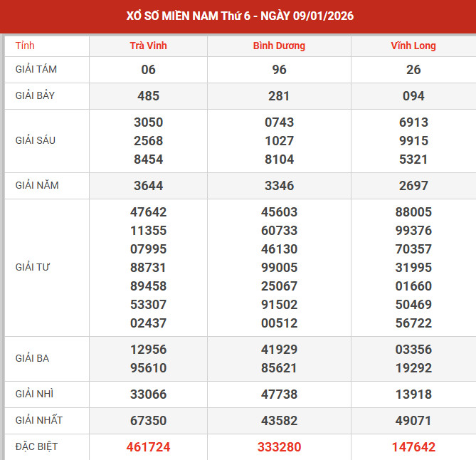The width and height of the screenshot is (476, 460).
Task: Click Bình Dương second prize number 47738
Action: click(279, 394)
